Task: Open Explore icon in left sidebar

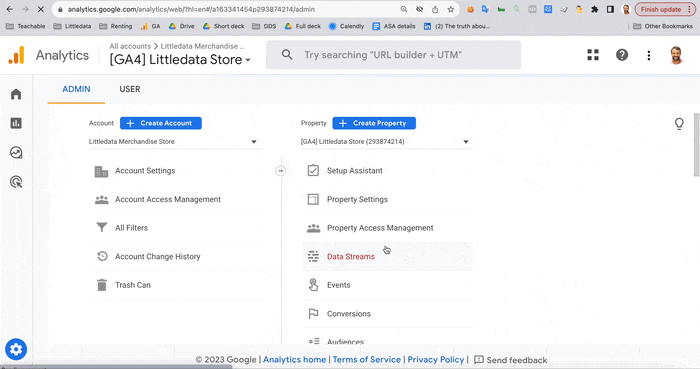Action: coord(16,153)
